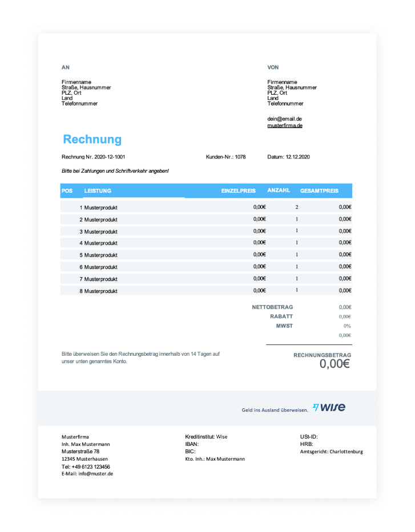Viewport: 415px width, 532px height.
Task: Click the 'Geld ins Ausland überweisen' text
Action: pos(275,410)
